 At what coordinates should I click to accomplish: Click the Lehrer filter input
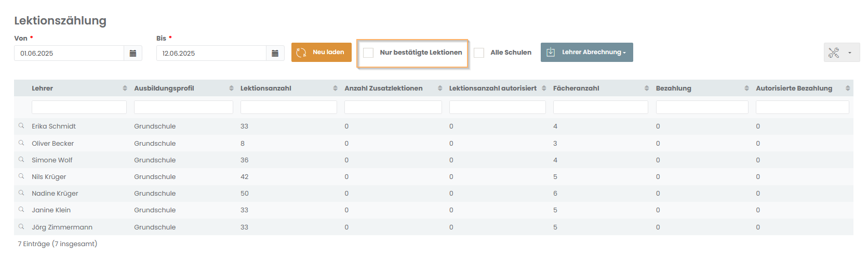(x=79, y=107)
